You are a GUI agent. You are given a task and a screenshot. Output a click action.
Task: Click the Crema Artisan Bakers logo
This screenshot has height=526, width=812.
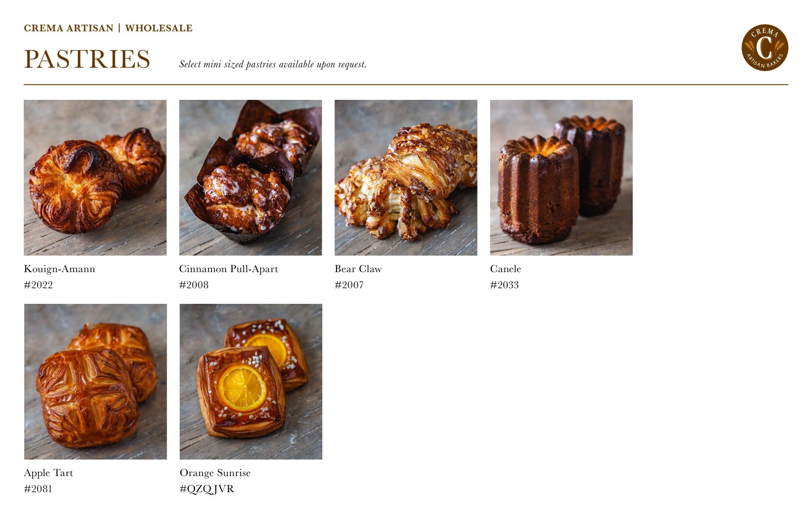[765, 47]
